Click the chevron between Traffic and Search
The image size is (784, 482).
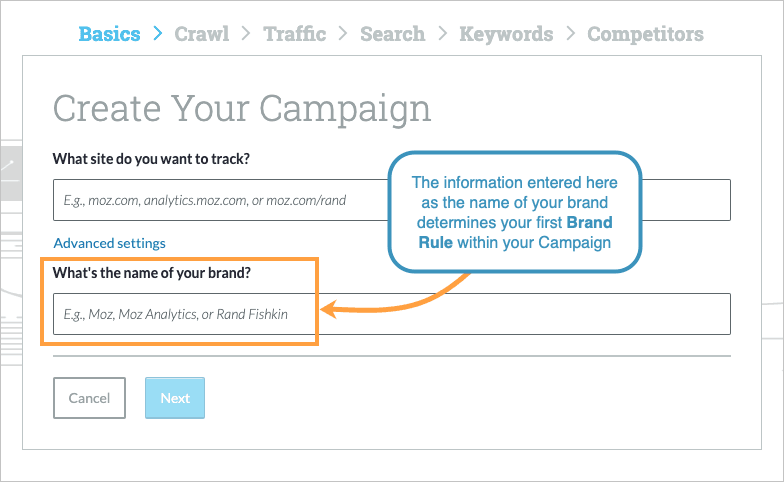(343, 34)
